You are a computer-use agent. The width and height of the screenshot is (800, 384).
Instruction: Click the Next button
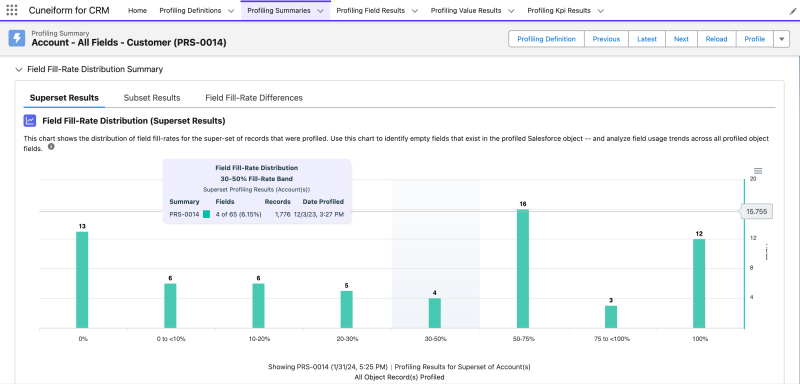(x=681, y=39)
